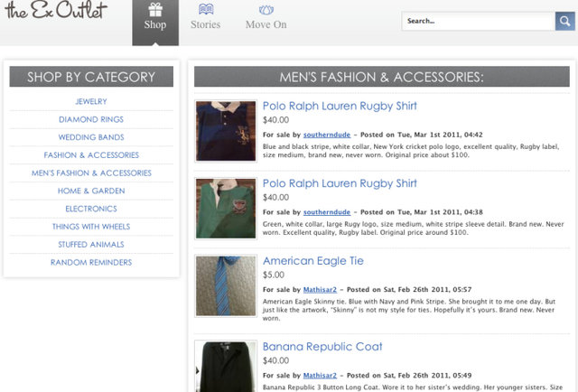Click the magnifier search button
The height and width of the screenshot is (392, 578).
564,21
